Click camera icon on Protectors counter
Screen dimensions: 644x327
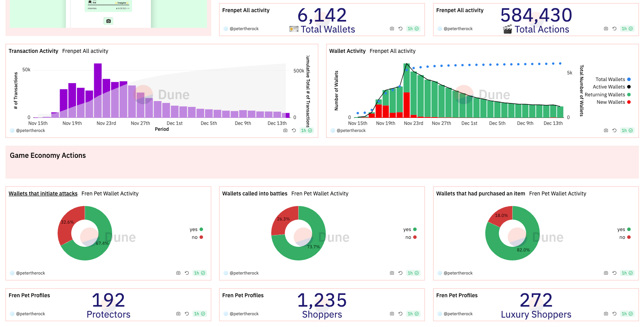[x=178, y=314]
